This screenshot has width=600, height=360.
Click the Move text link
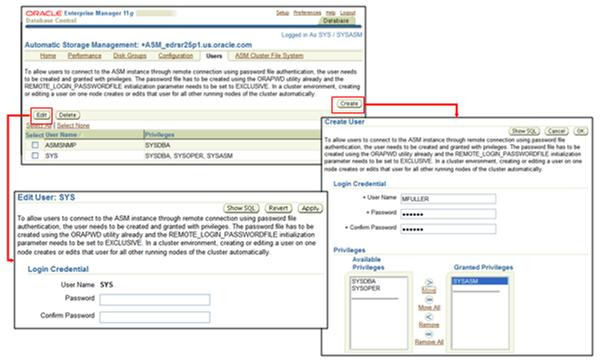pyautogui.click(x=429, y=290)
